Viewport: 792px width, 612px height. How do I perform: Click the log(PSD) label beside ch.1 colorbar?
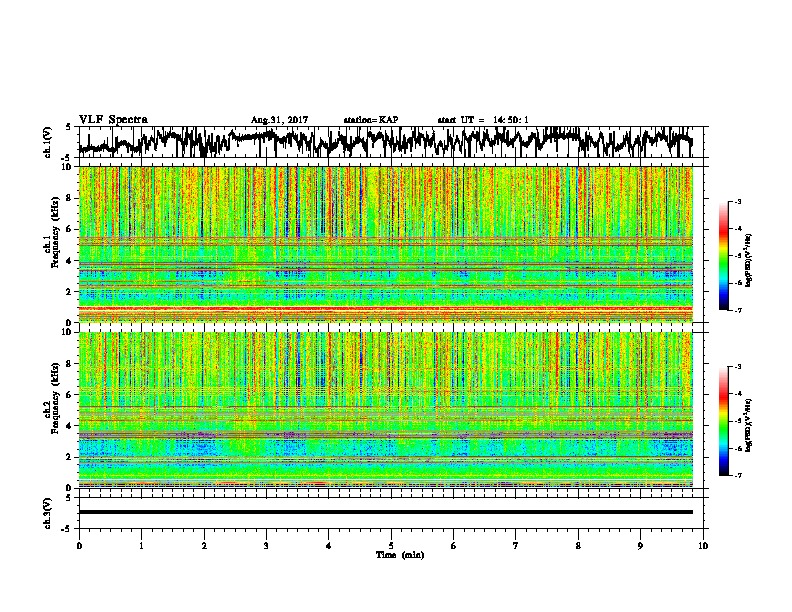[x=748, y=261]
